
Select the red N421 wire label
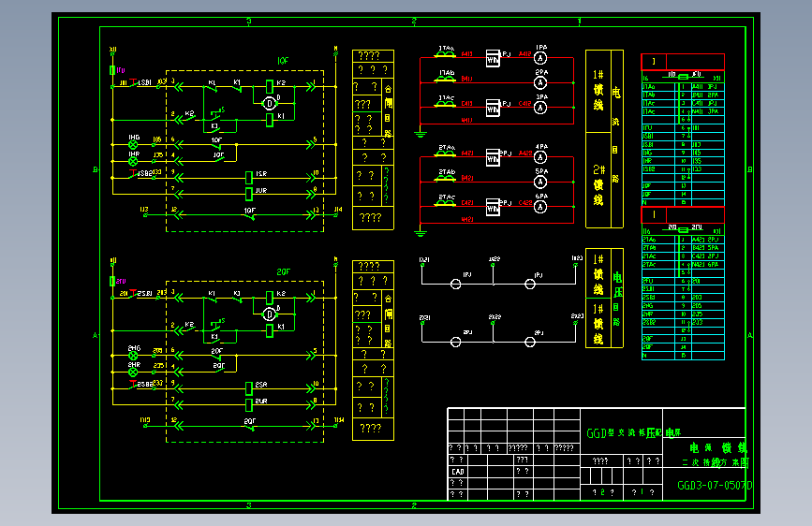coord(467,220)
